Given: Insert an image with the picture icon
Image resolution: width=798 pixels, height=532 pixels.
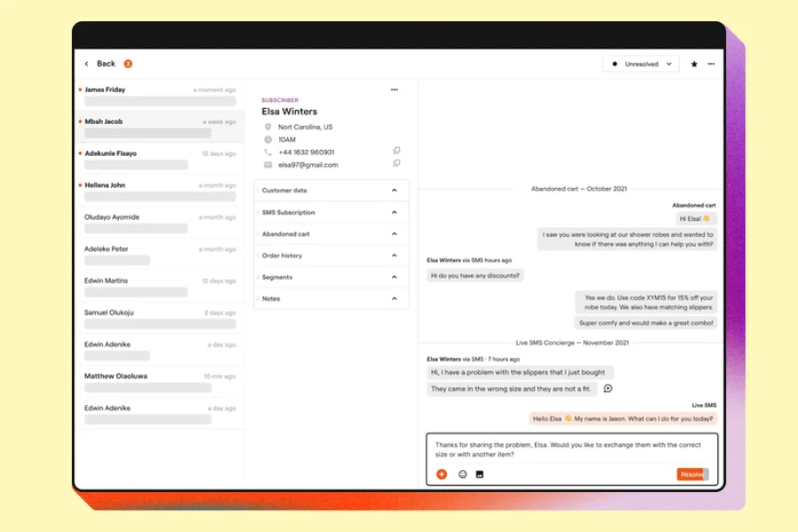Looking at the screenshot, I should coord(480,474).
